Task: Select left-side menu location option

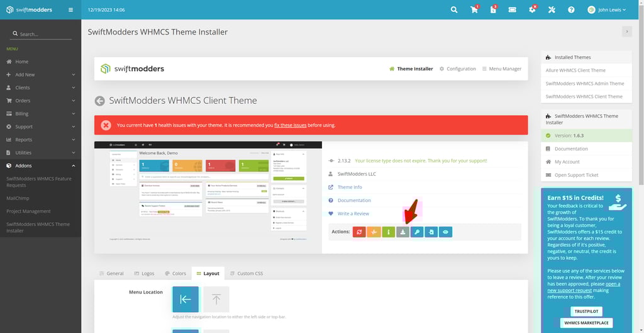Action: [185, 299]
